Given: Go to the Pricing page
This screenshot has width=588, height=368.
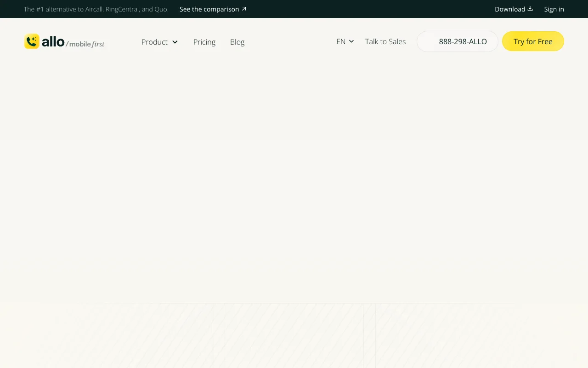Looking at the screenshot, I should (x=204, y=42).
